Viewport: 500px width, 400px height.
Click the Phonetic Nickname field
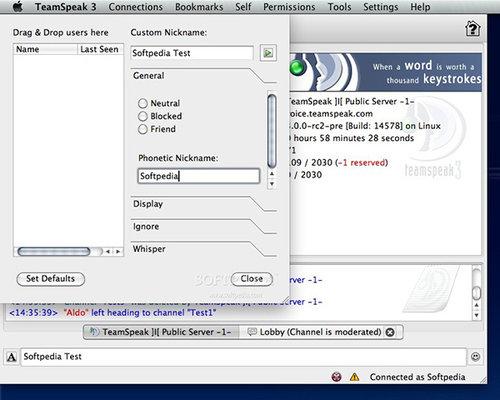click(199, 176)
